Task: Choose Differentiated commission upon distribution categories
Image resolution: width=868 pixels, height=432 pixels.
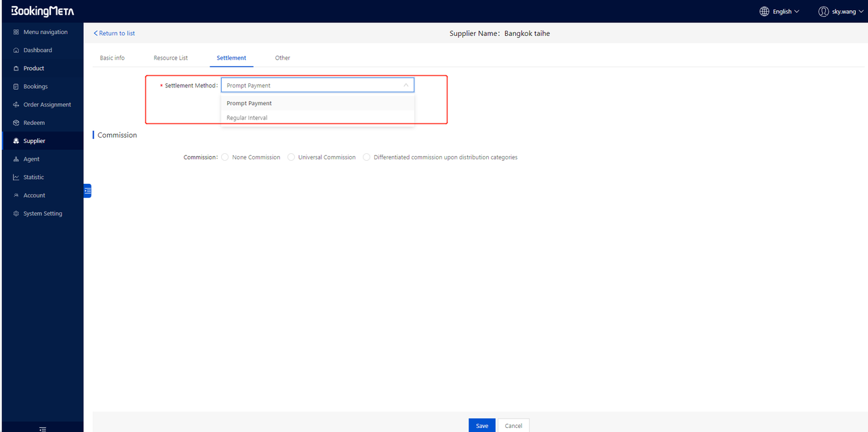Action: 367,157
